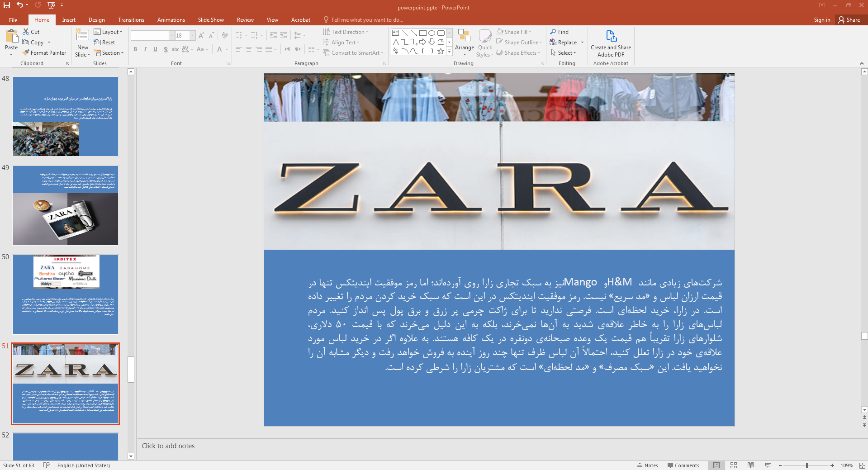Click Shape Effects button
The width and height of the screenshot is (868, 470).
click(x=518, y=52)
